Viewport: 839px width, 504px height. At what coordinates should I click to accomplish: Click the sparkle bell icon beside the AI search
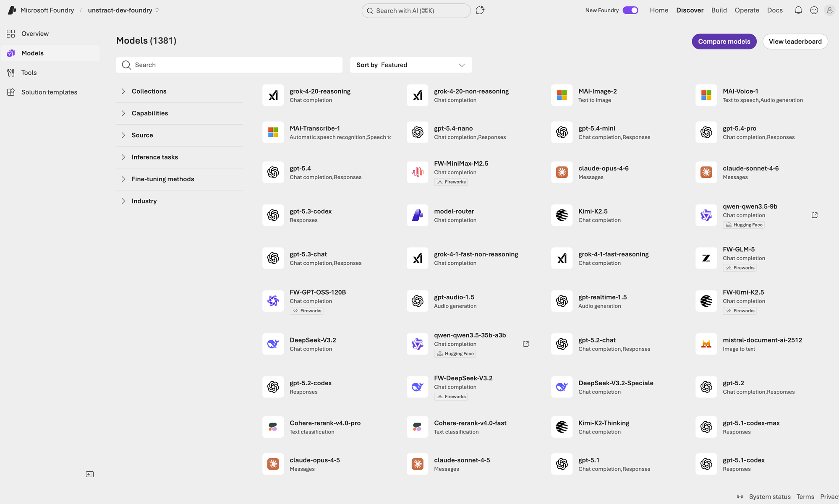coord(480,10)
